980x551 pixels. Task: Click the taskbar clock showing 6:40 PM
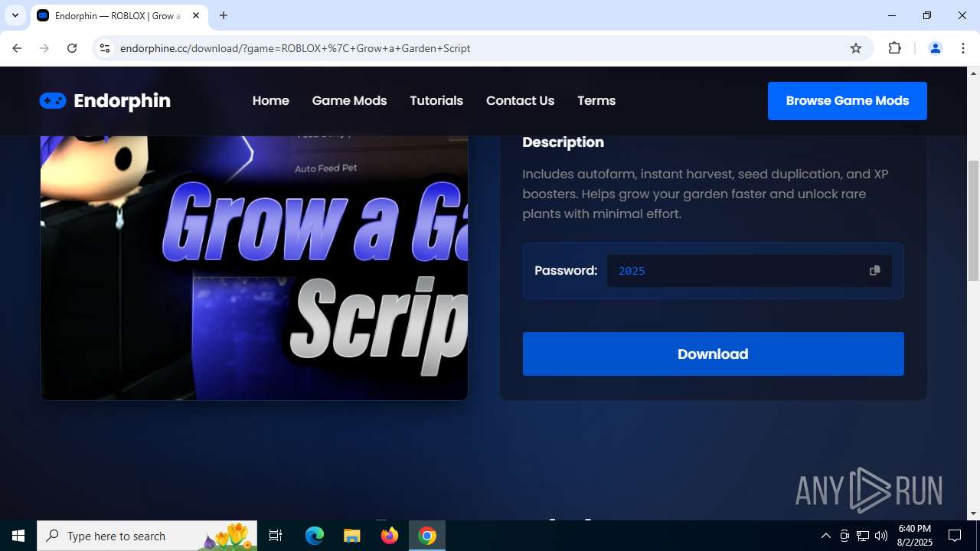click(915, 536)
